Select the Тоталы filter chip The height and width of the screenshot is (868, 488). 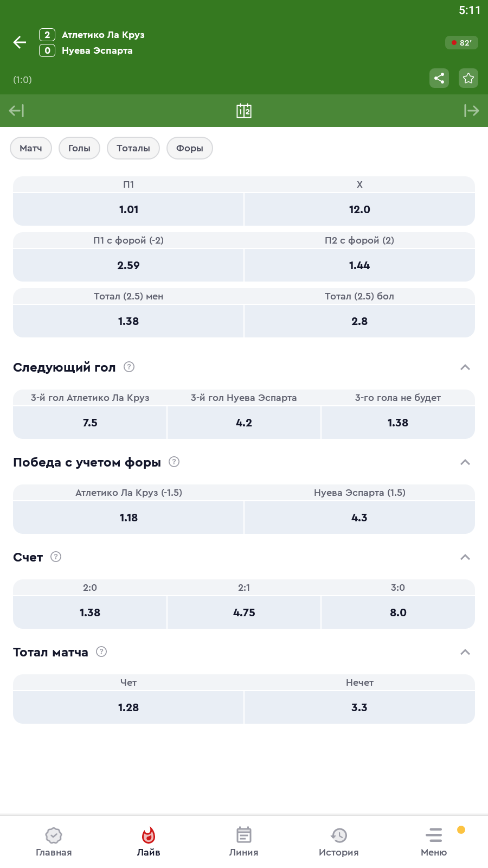pyautogui.click(x=133, y=148)
